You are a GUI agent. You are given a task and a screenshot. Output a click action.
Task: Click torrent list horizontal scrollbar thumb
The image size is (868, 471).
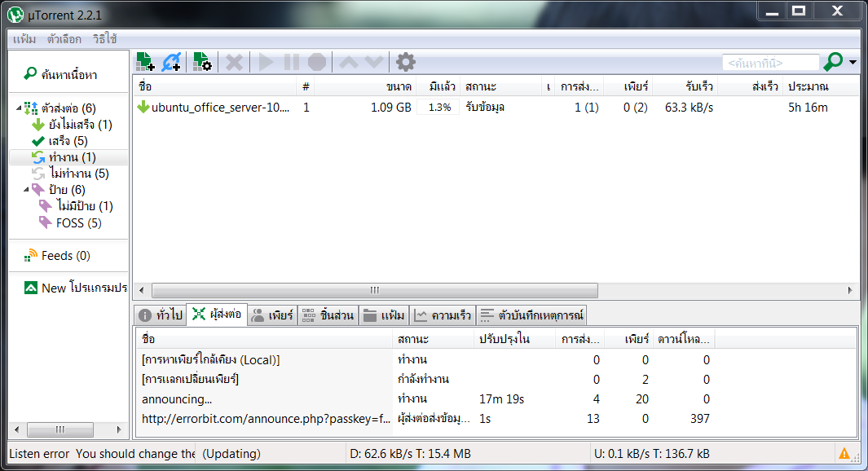pos(375,290)
